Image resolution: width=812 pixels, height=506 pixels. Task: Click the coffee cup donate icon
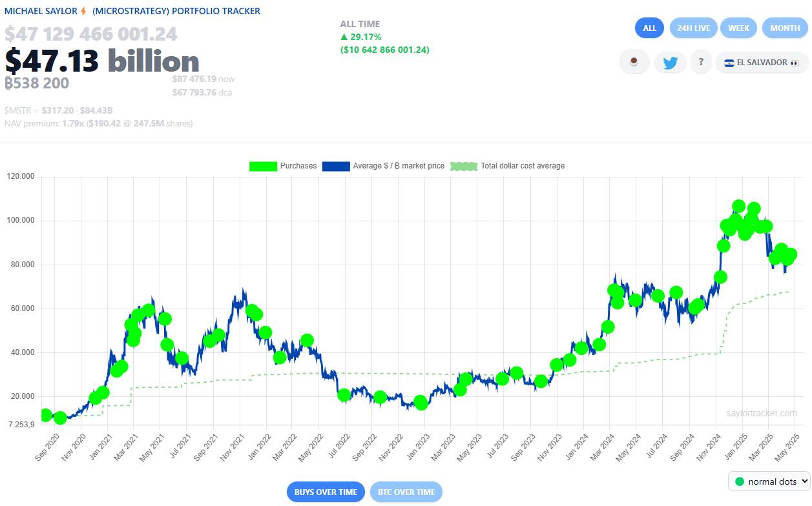point(634,63)
